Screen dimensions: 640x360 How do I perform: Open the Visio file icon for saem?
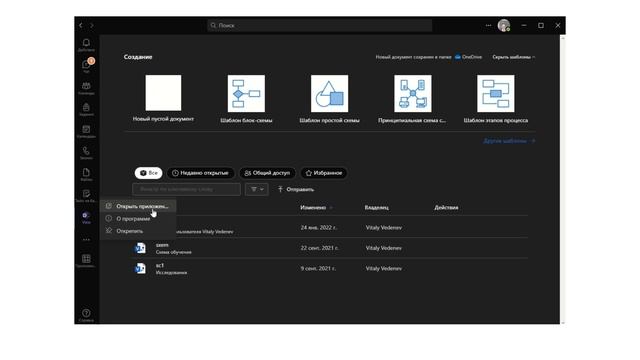(x=140, y=248)
